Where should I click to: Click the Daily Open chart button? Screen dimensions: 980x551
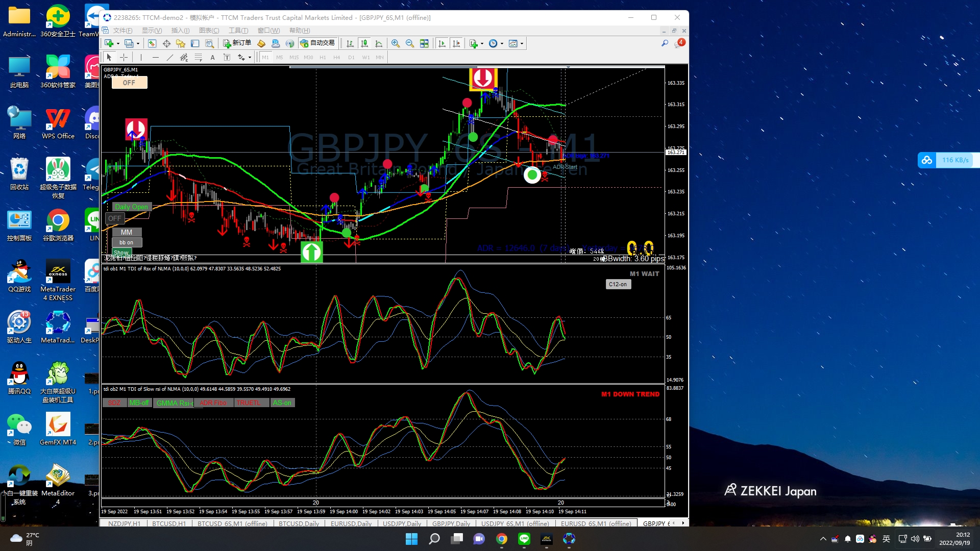131,207
